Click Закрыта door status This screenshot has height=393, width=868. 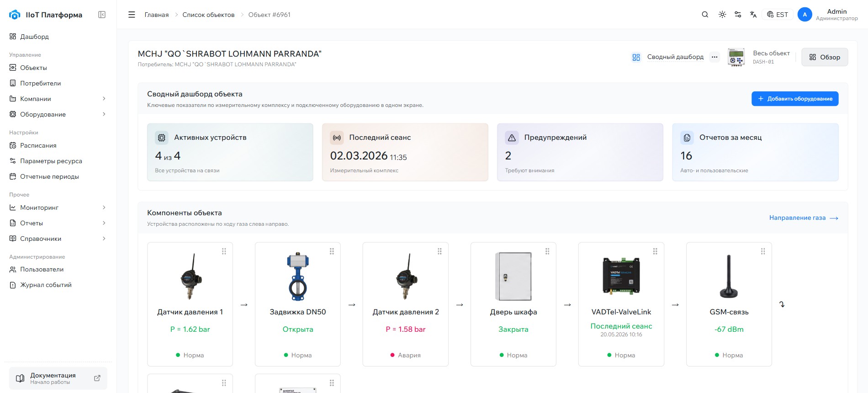513,329
